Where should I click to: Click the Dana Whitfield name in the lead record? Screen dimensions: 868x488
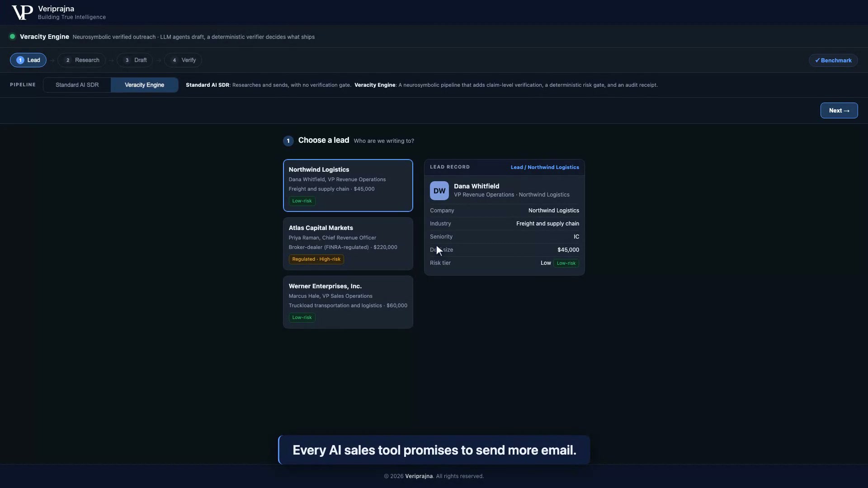[x=476, y=186]
